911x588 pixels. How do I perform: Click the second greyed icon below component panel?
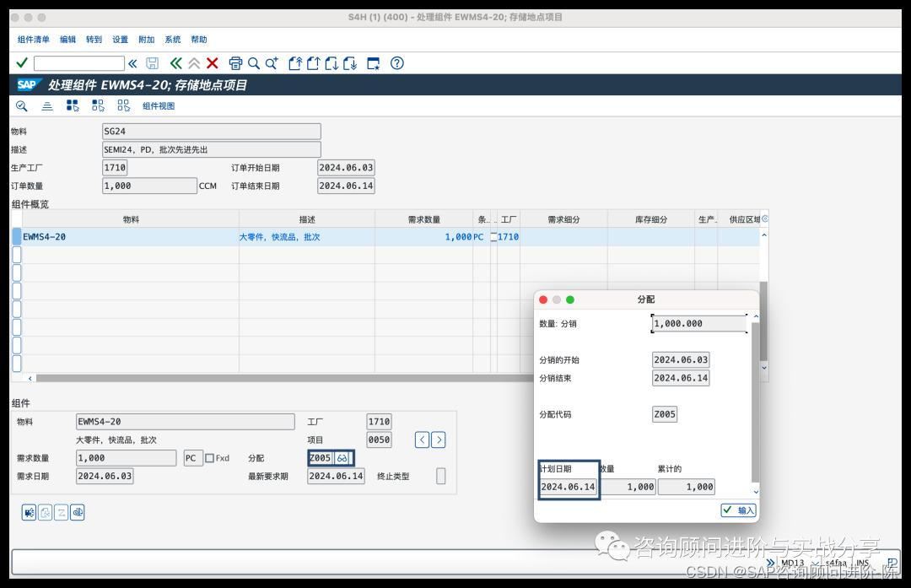pos(46,512)
